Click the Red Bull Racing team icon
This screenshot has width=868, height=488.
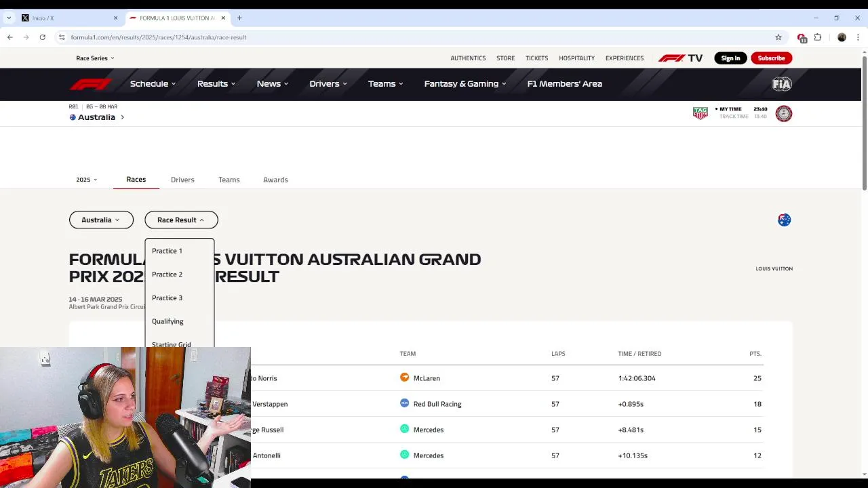click(404, 403)
